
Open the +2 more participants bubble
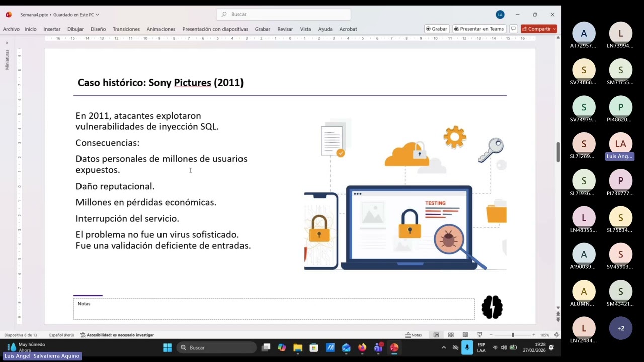[x=621, y=328]
